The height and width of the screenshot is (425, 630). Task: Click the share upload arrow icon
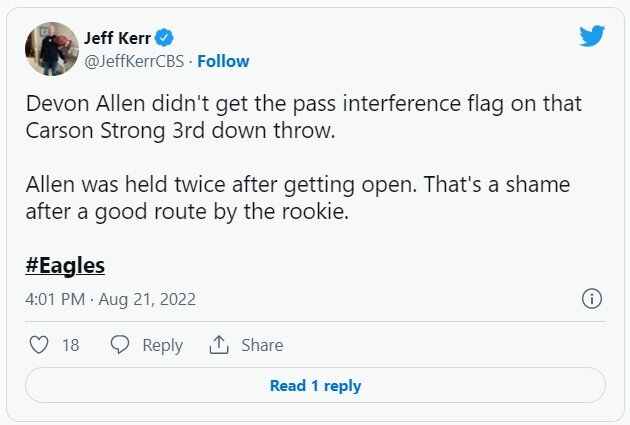[x=219, y=345]
